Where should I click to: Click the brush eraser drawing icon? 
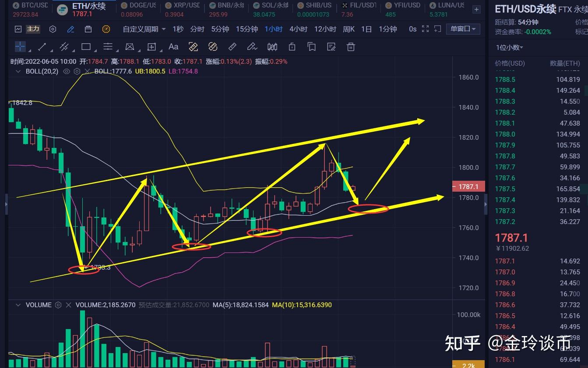click(252, 46)
